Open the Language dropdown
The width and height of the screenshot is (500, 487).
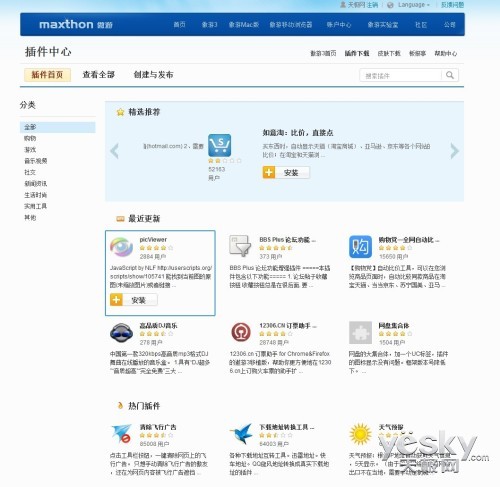pos(414,5)
